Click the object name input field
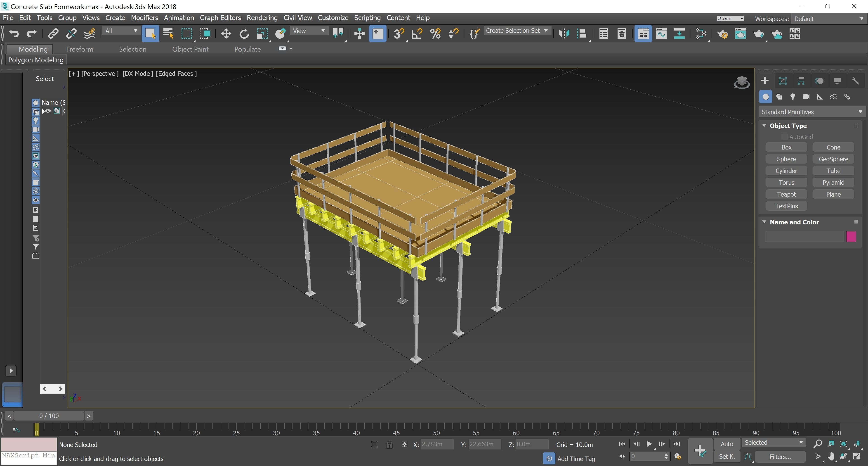Screen dimensions: 868x466 804,236
